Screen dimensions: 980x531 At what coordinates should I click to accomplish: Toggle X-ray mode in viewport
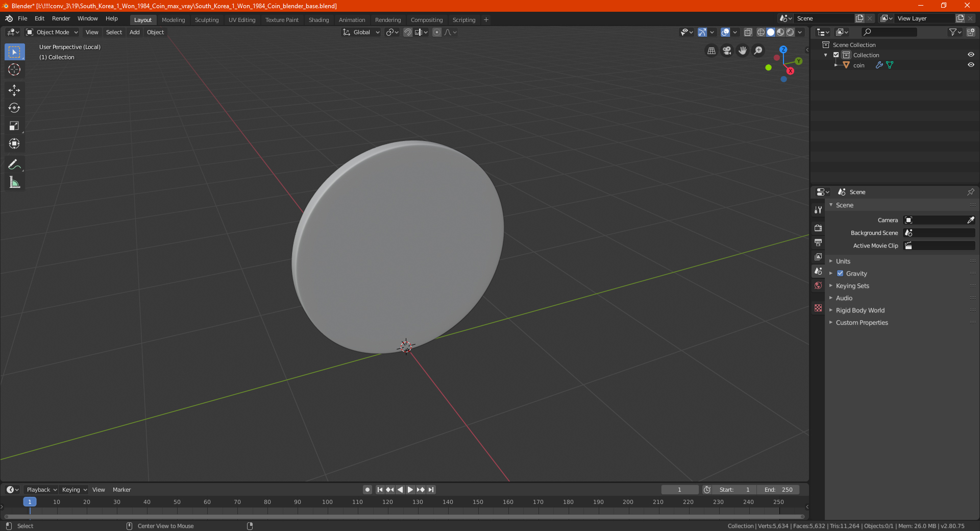748,32
